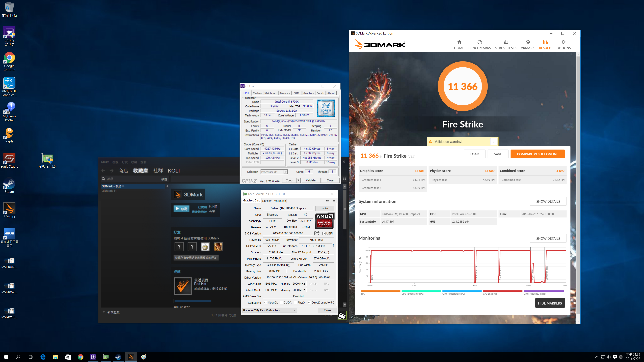The image size is (644, 362).
Task: Click LOAD button in 3DMark
Action: [x=474, y=154]
